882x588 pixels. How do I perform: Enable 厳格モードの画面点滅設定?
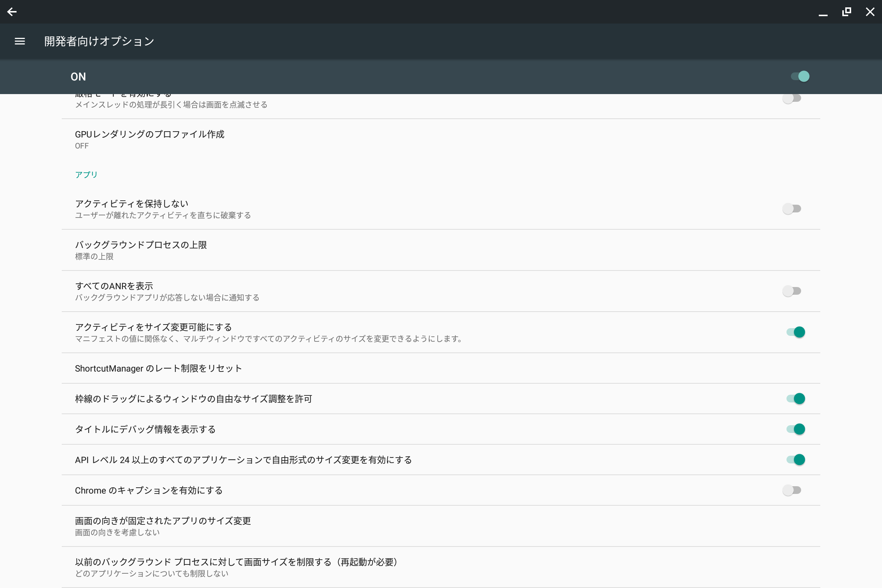pos(792,98)
